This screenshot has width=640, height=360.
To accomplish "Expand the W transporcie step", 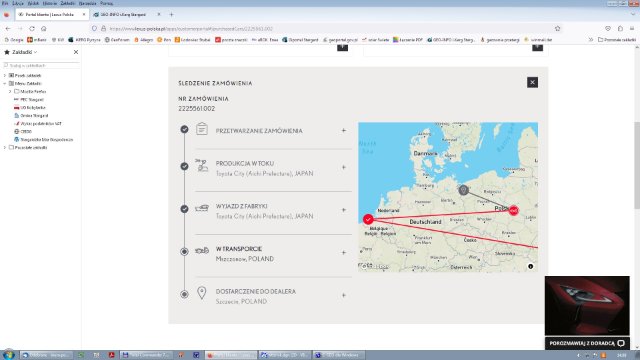I will tap(344, 253).
